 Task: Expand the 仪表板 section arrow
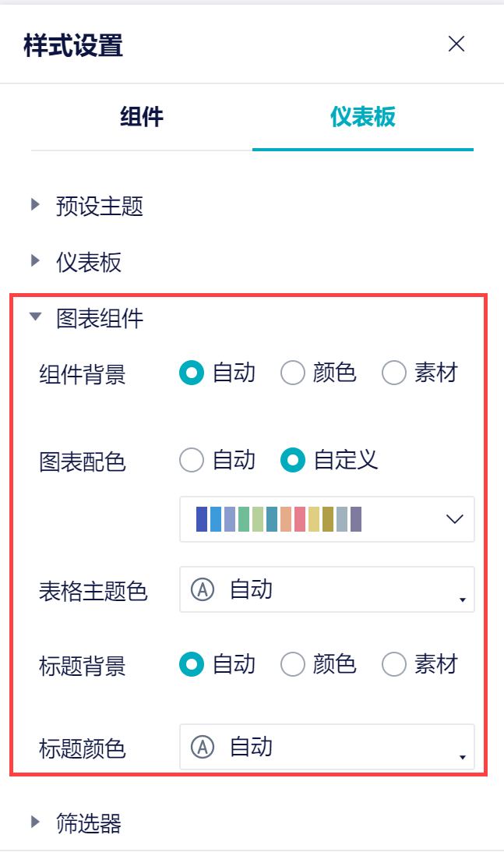tap(35, 261)
